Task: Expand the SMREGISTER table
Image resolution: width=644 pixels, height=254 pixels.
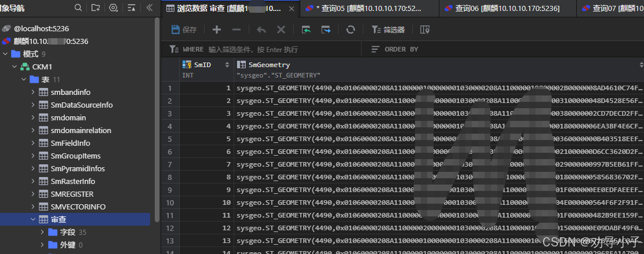Action: (x=33, y=194)
